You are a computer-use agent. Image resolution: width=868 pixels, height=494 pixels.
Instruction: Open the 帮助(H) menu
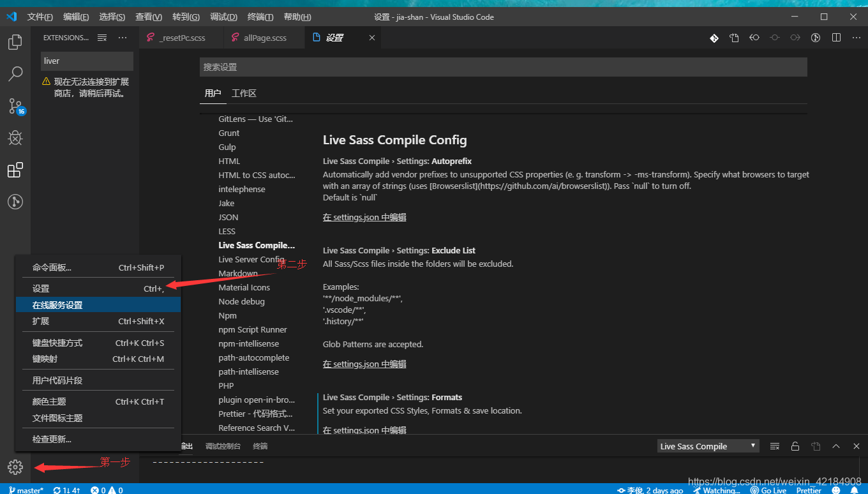[297, 17]
